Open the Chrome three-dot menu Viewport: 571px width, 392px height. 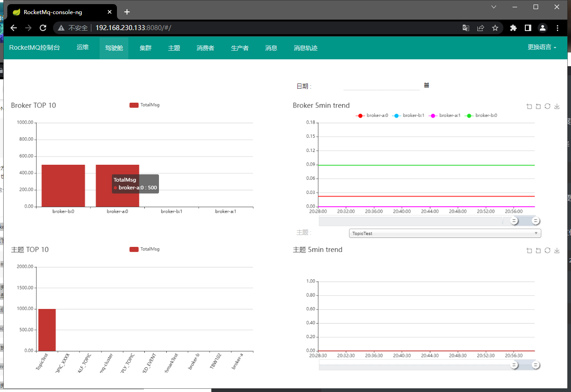tap(557, 28)
